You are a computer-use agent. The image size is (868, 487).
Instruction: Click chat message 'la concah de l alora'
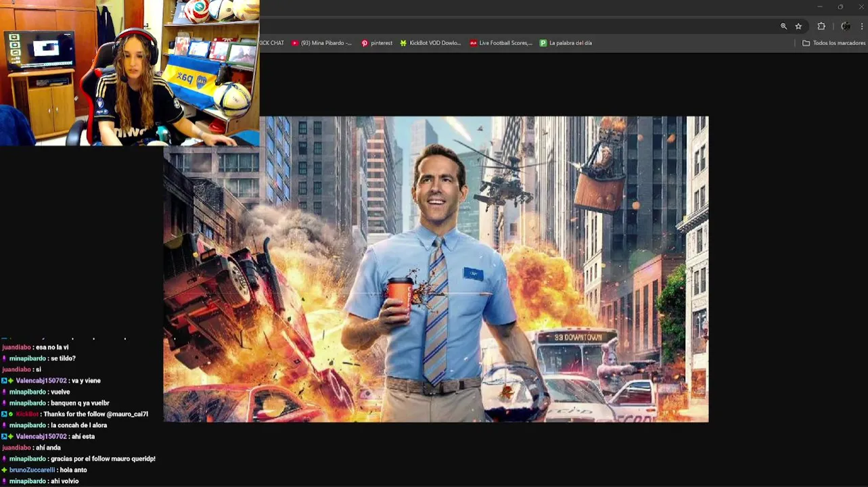click(x=78, y=425)
